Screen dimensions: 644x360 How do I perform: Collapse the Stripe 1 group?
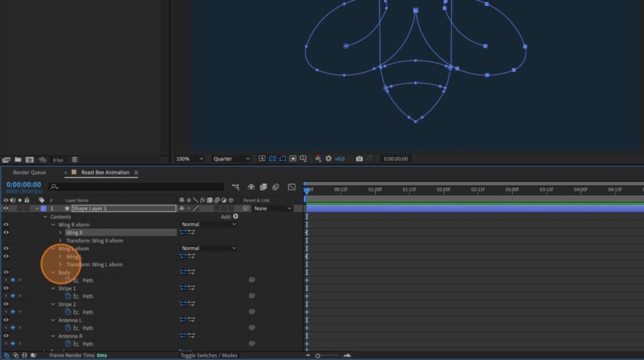click(53, 289)
